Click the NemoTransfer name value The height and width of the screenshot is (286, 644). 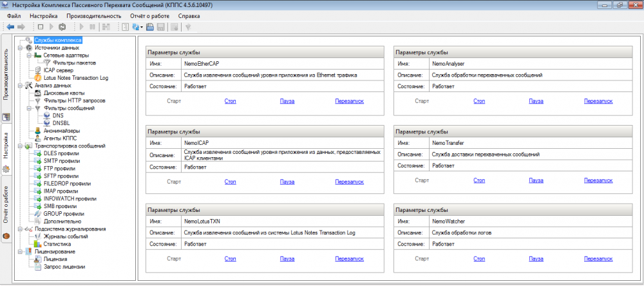pyautogui.click(x=448, y=144)
